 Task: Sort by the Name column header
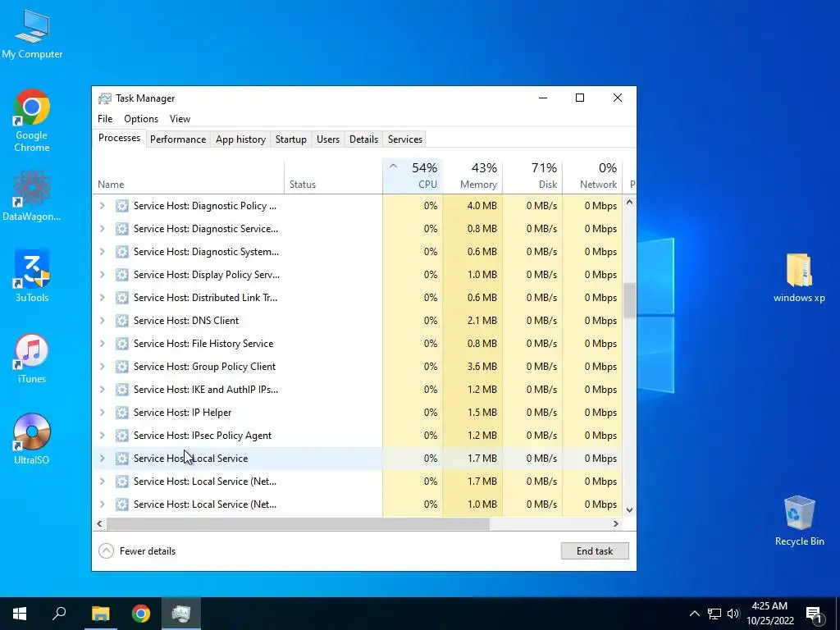tap(188, 176)
